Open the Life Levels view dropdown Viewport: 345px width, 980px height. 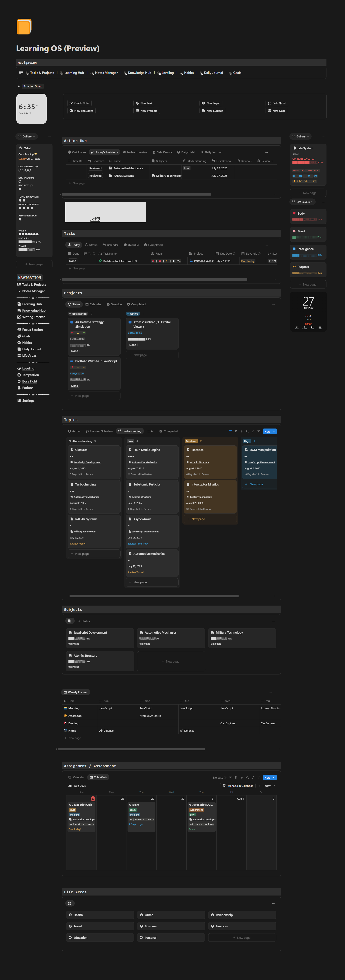[x=302, y=202]
